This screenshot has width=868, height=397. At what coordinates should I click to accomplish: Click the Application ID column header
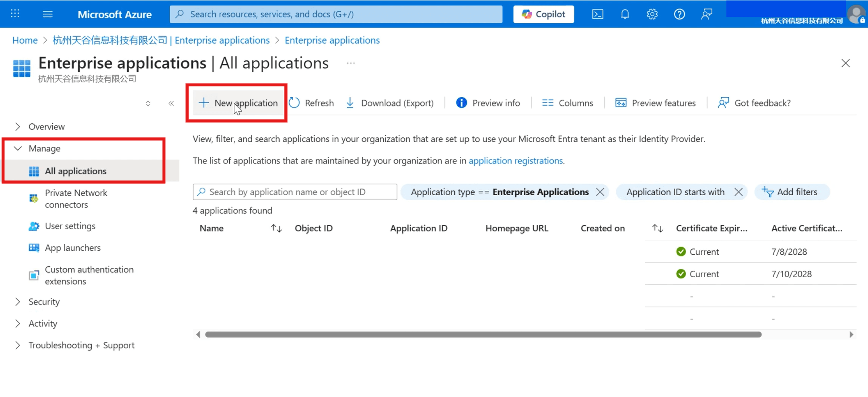click(419, 228)
